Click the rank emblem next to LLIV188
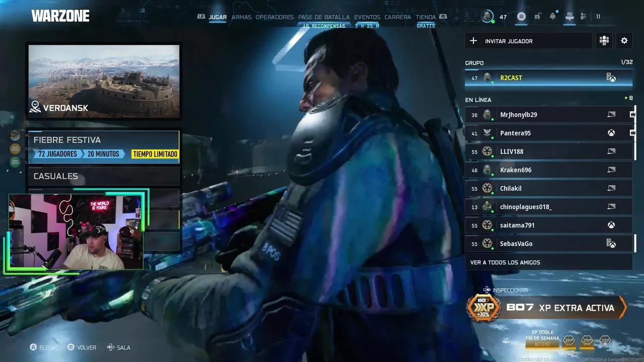This screenshot has height=362, width=644. coord(487,151)
